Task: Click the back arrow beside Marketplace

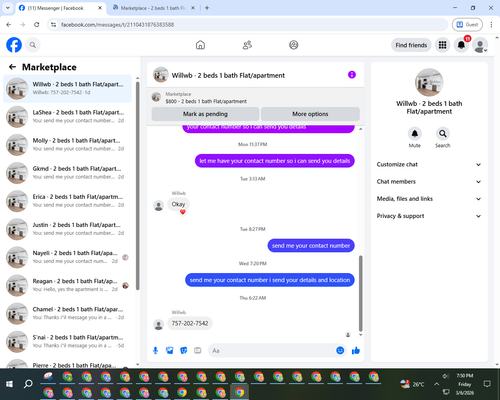Action: click(x=12, y=67)
